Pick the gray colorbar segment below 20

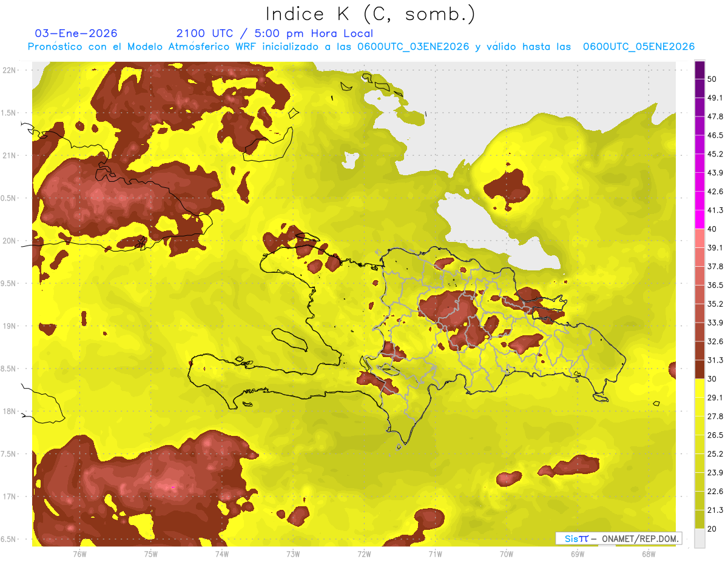tap(700, 538)
